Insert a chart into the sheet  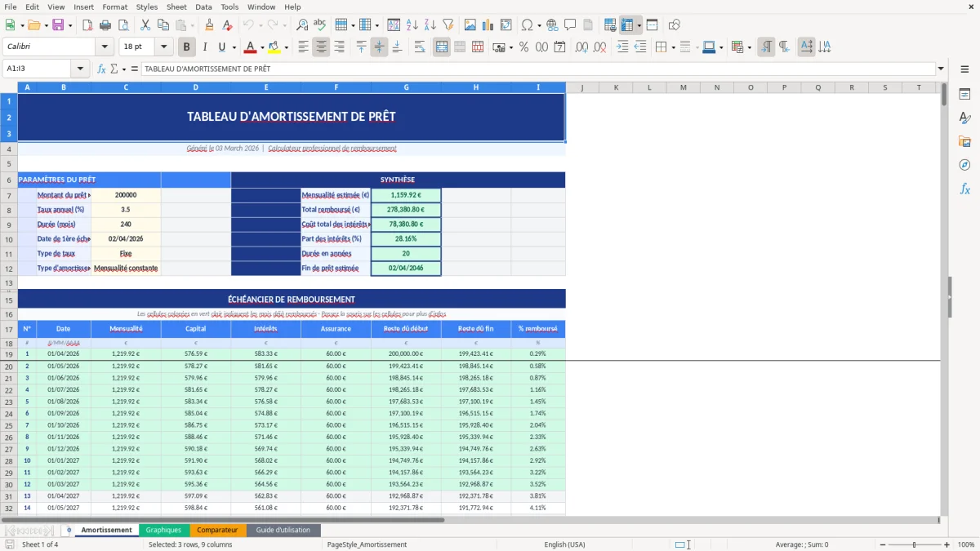[x=488, y=25]
